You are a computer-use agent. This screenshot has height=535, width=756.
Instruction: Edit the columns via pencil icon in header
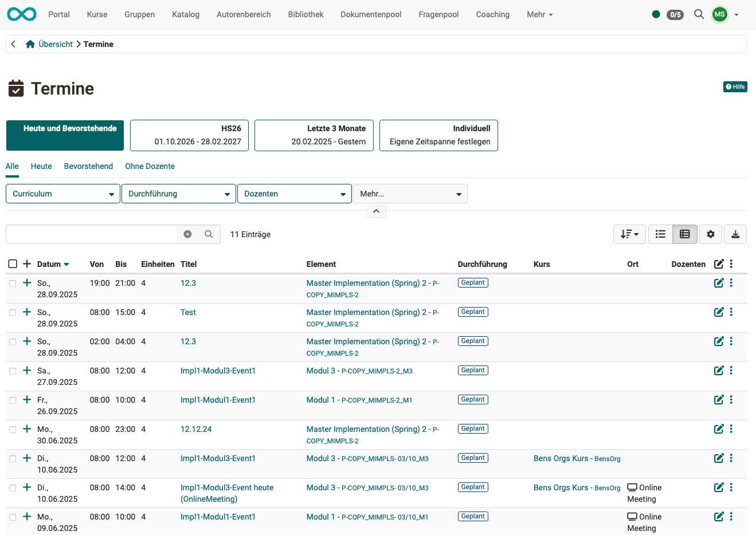[x=719, y=263]
